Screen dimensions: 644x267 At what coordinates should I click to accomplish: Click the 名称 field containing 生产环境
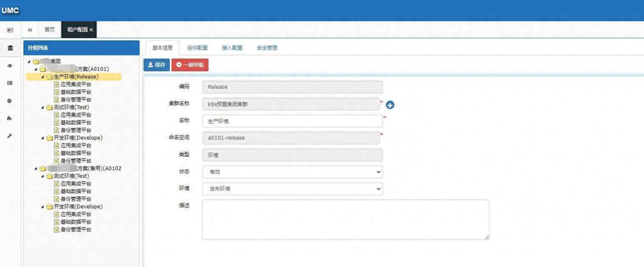[x=292, y=121]
